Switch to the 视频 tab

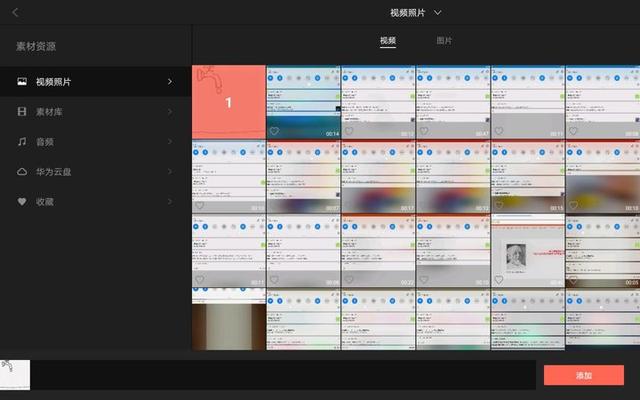pyautogui.click(x=388, y=41)
